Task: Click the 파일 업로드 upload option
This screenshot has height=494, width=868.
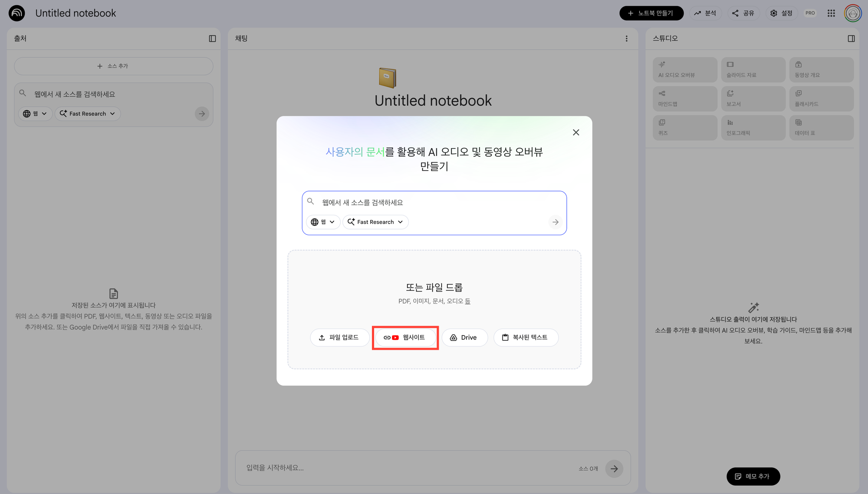Action: [339, 337]
